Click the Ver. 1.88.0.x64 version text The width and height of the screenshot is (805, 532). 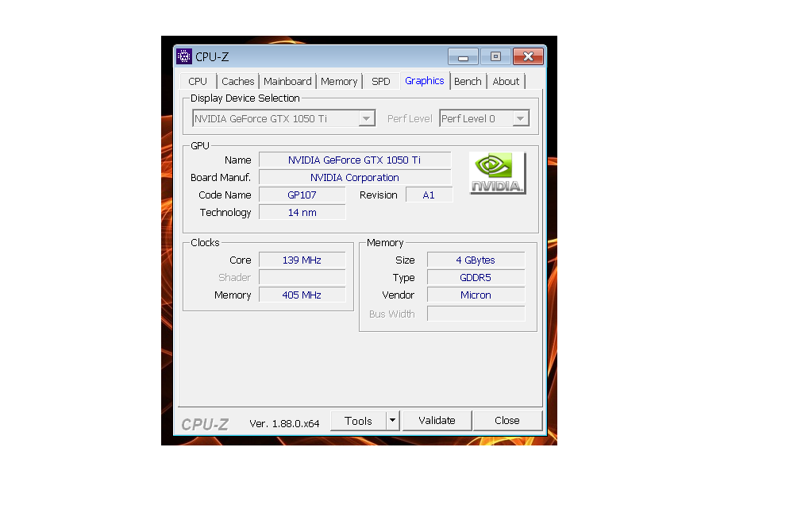pos(284,424)
